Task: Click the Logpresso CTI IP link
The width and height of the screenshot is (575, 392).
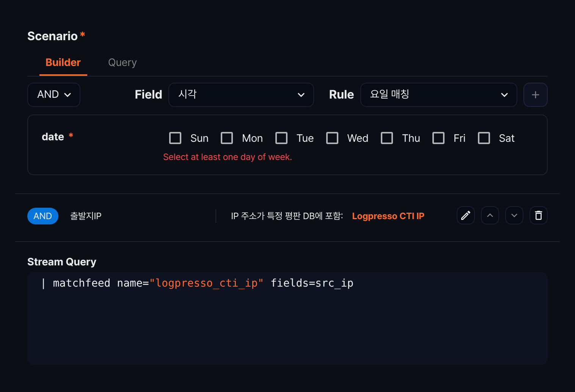Action: [388, 216]
